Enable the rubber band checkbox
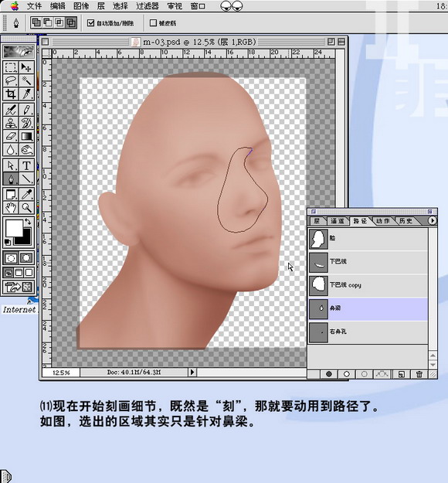 click(x=153, y=22)
